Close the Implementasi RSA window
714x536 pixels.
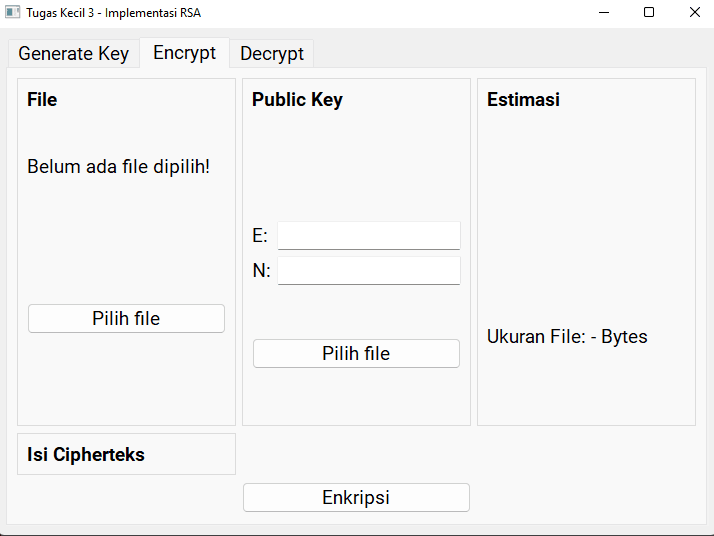[x=694, y=12]
